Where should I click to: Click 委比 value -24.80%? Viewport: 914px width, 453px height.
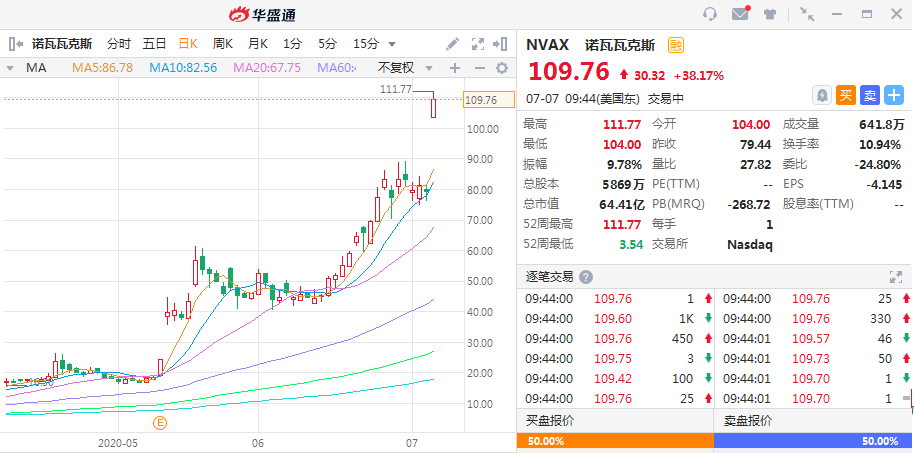(880, 164)
